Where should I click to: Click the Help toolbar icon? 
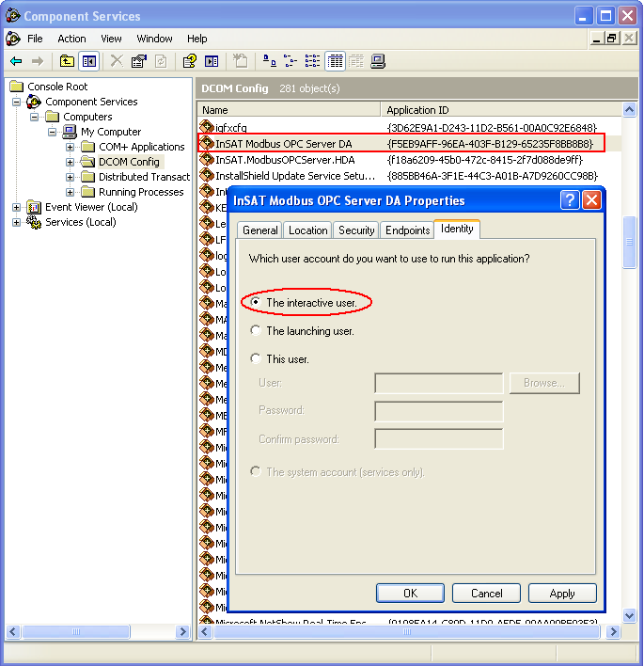click(189, 61)
